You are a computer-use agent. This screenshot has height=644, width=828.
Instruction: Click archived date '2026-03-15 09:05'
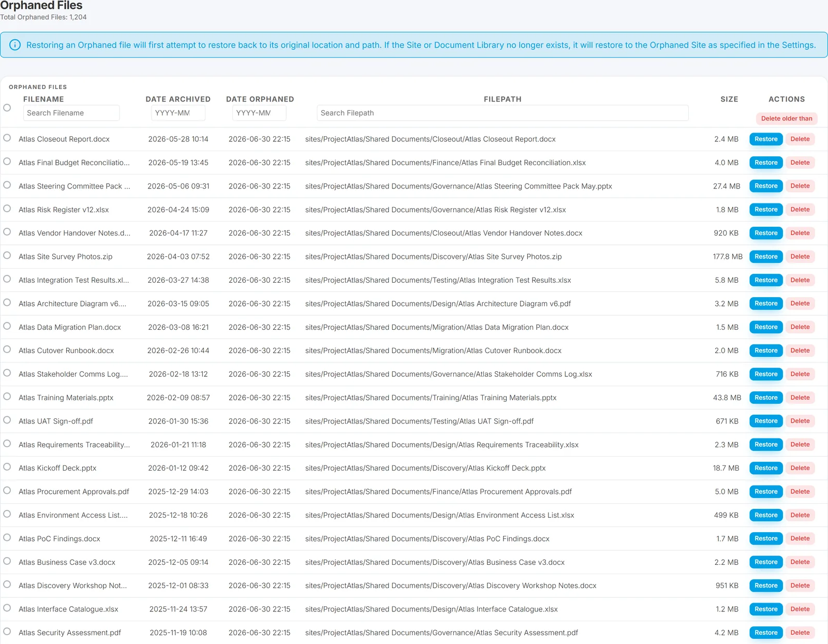[179, 304]
